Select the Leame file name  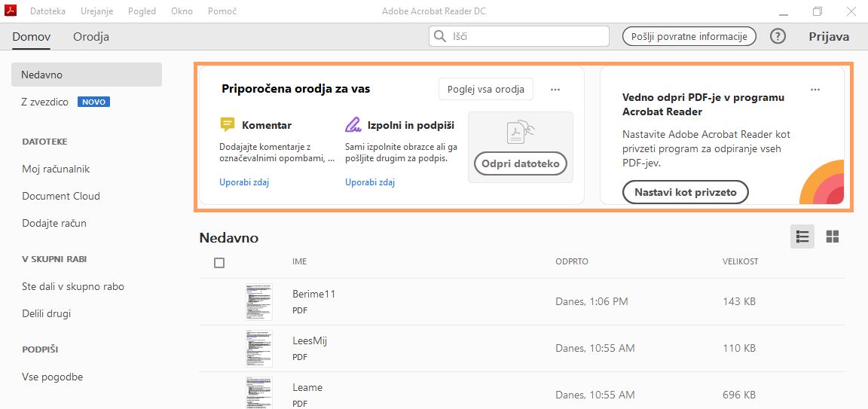click(x=307, y=387)
